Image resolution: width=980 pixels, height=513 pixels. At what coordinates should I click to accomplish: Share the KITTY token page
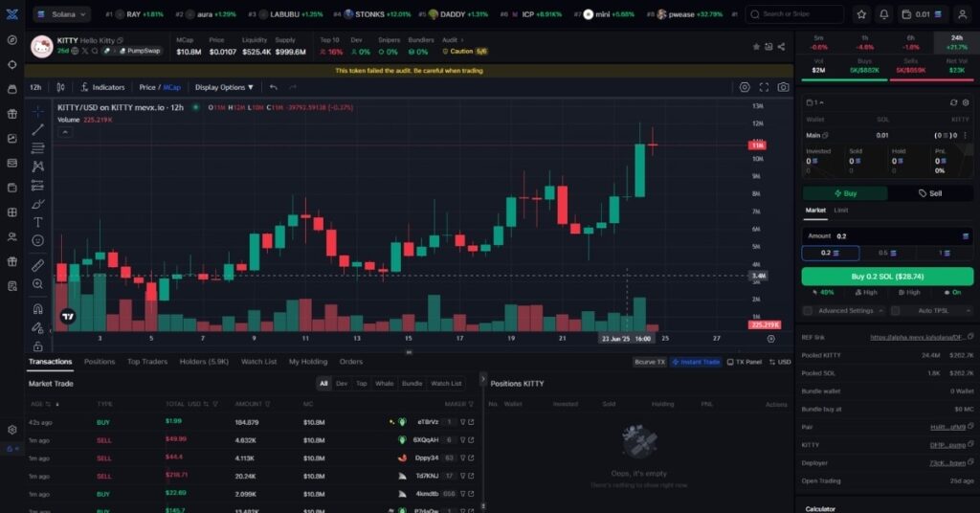[x=781, y=47]
